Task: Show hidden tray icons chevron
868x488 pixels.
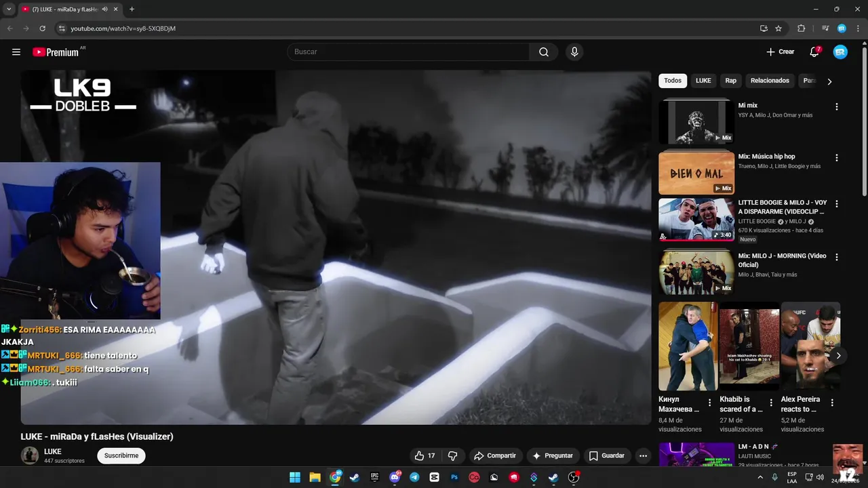Action: click(759, 477)
